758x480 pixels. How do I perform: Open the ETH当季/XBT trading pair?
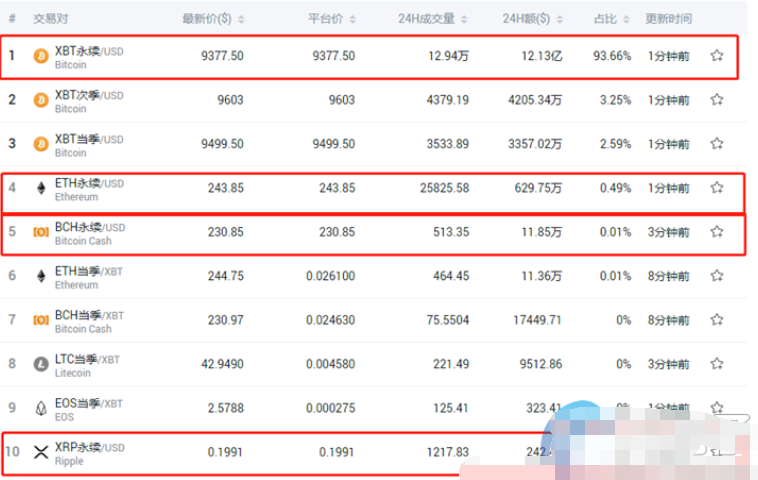point(88,271)
